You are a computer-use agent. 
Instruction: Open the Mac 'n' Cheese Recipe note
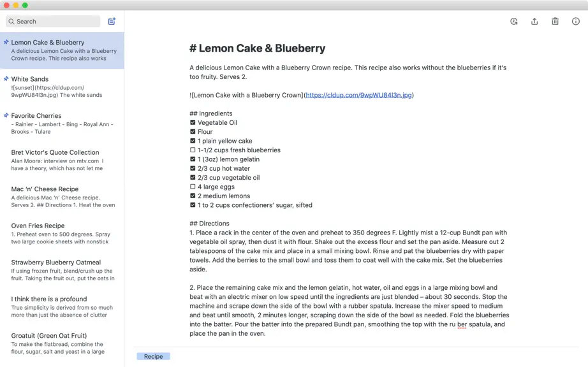pos(62,197)
